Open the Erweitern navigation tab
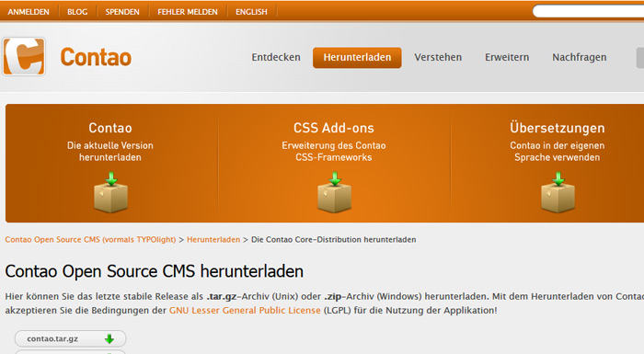The width and height of the screenshot is (644, 354). point(507,57)
